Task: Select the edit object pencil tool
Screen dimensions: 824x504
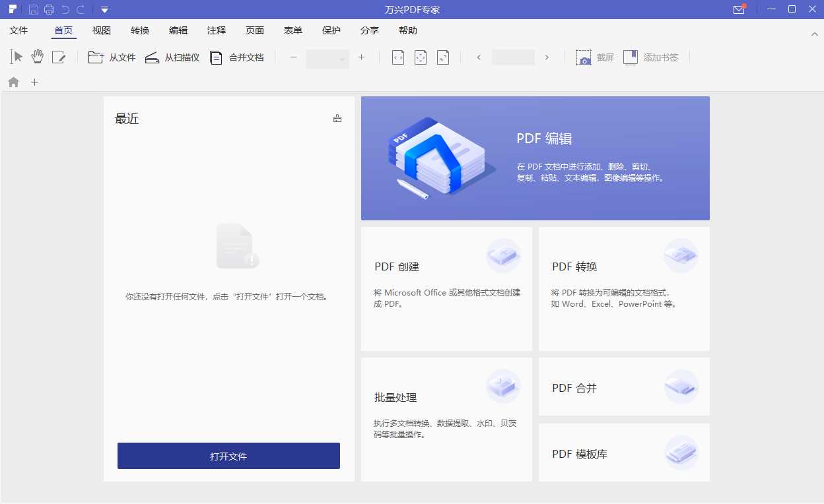Action: [x=59, y=57]
